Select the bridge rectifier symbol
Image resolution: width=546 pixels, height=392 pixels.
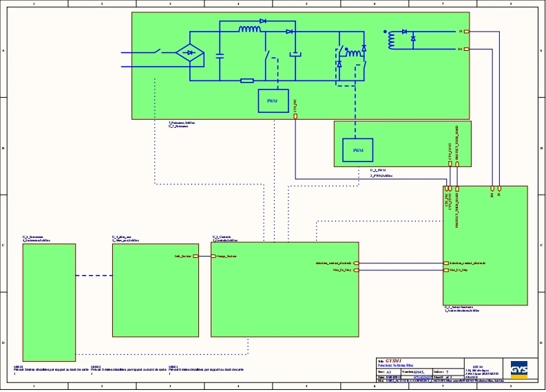tap(189, 54)
